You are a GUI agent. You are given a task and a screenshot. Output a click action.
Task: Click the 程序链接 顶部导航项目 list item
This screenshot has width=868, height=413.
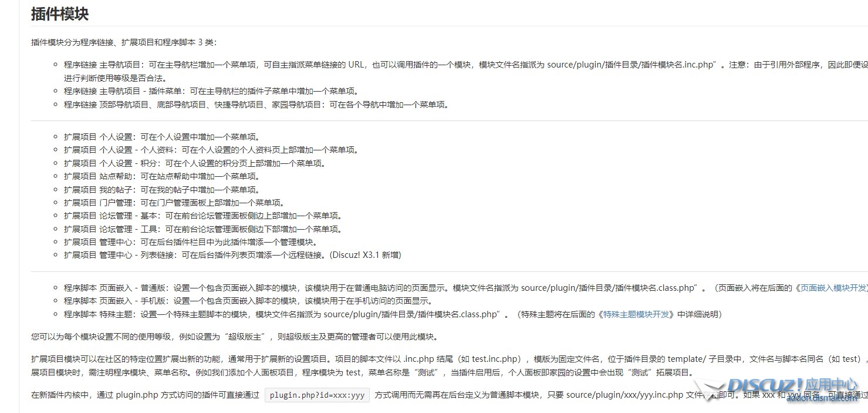256,105
